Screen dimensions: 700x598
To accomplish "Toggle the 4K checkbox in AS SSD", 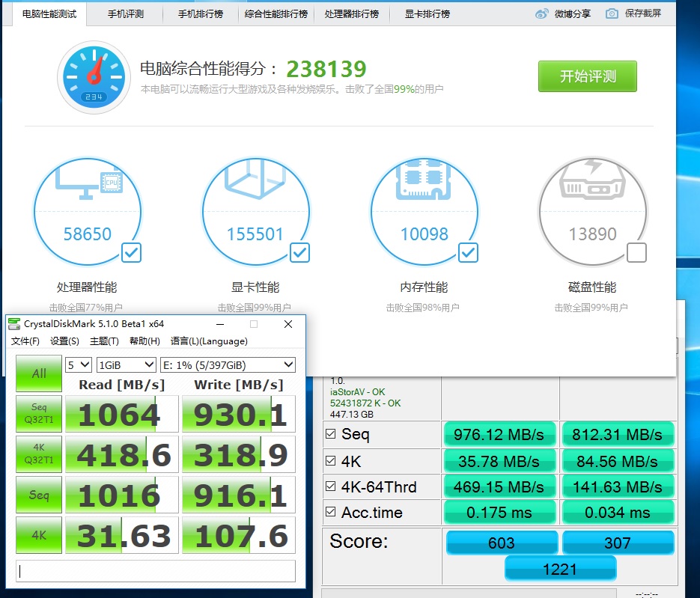I will [331, 460].
